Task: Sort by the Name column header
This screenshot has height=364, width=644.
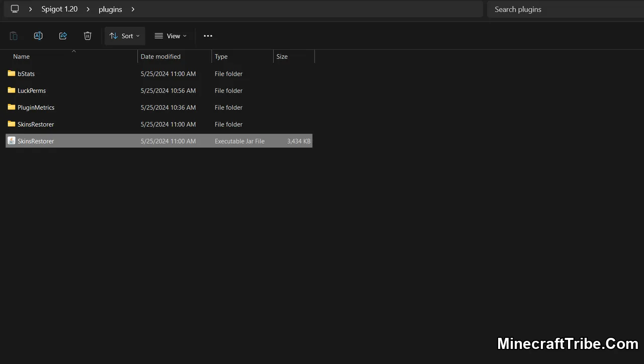Action: pos(21,57)
